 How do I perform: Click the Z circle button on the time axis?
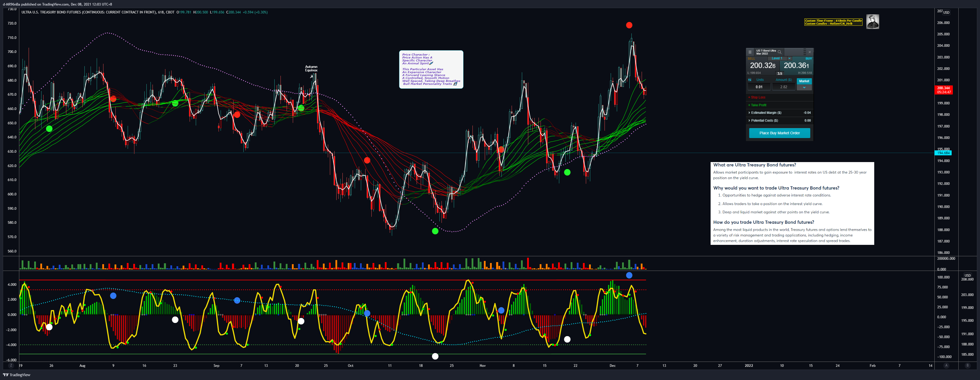(11, 366)
